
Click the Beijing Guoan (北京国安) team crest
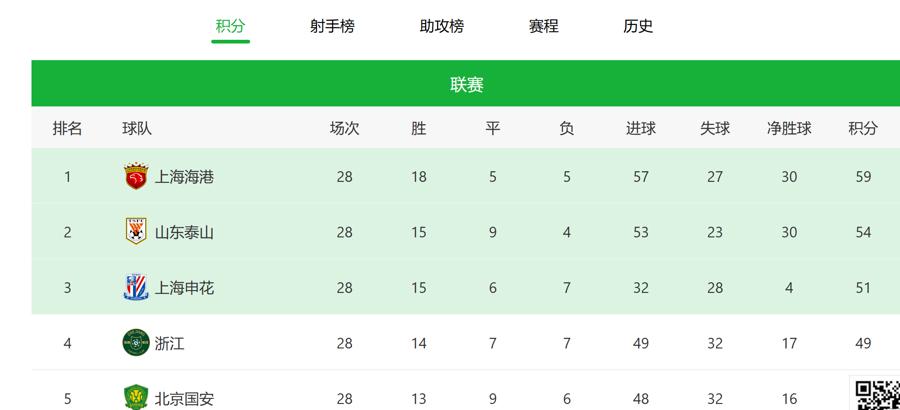tap(136, 397)
